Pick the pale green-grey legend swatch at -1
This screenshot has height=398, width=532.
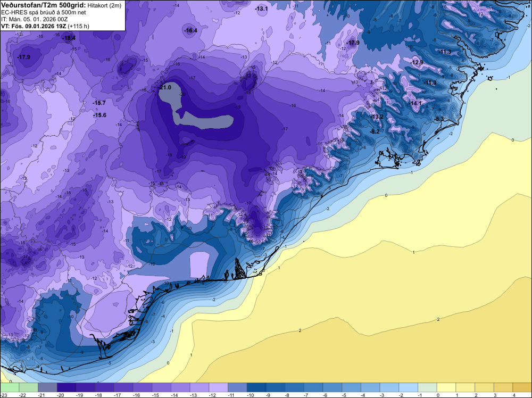point(428,387)
